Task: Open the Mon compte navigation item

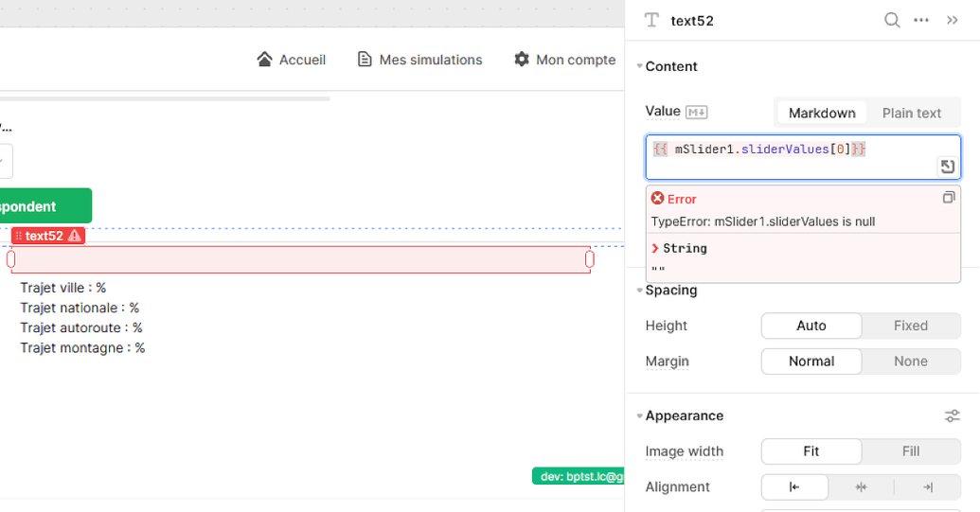Action: point(565,60)
